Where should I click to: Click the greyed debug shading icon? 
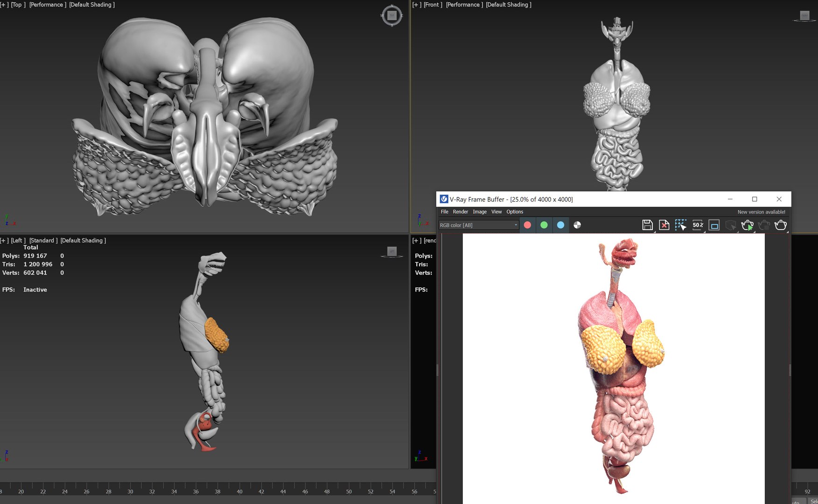coord(731,225)
